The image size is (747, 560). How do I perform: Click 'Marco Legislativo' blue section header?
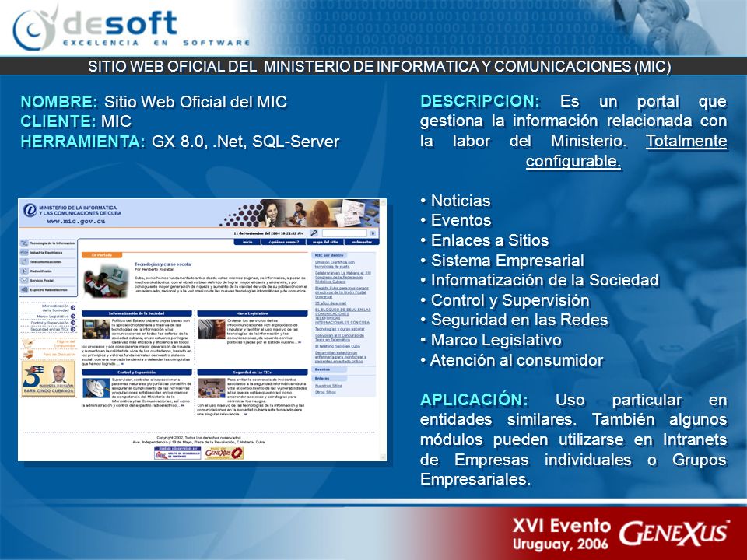pyautogui.click(x=252, y=313)
